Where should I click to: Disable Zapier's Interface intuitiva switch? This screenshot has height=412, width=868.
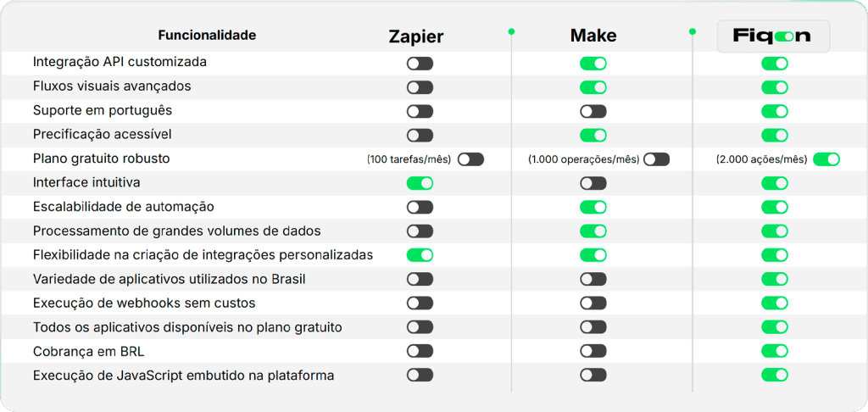pyautogui.click(x=420, y=183)
